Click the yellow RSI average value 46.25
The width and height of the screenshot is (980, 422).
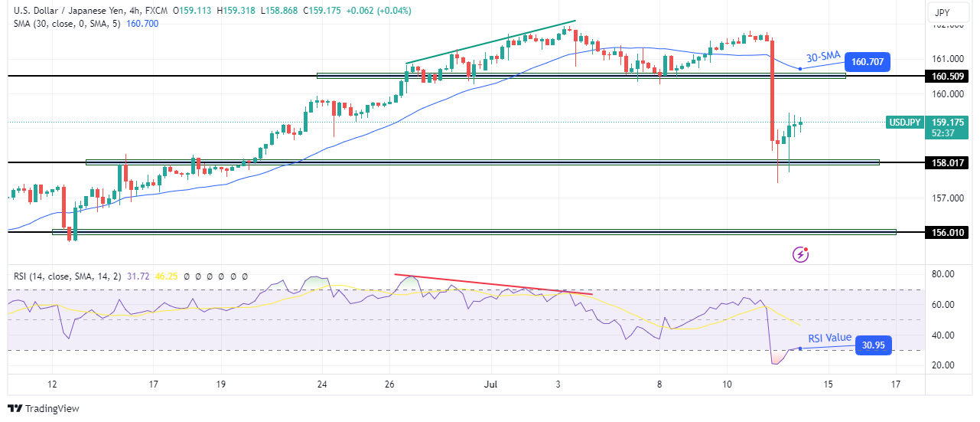tap(166, 276)
